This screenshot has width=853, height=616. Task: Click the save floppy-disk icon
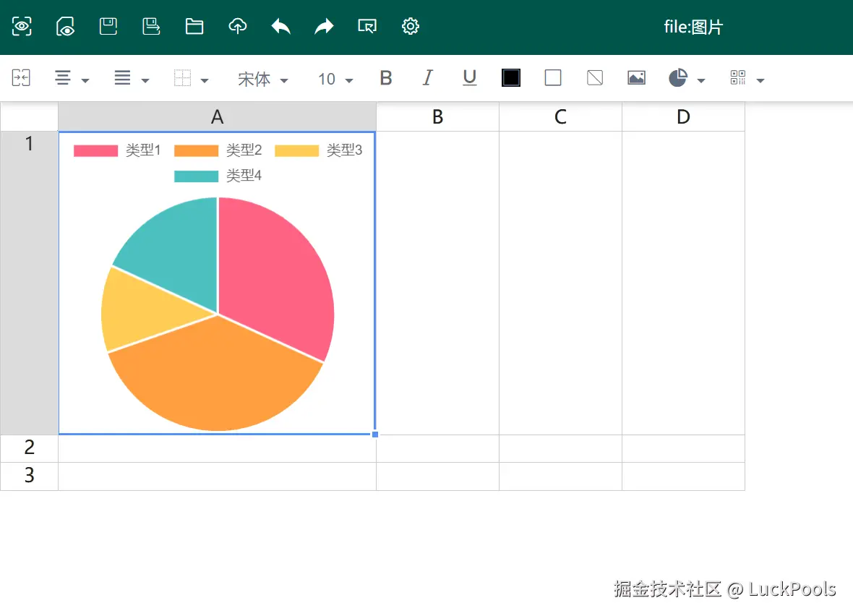[108, 26]
